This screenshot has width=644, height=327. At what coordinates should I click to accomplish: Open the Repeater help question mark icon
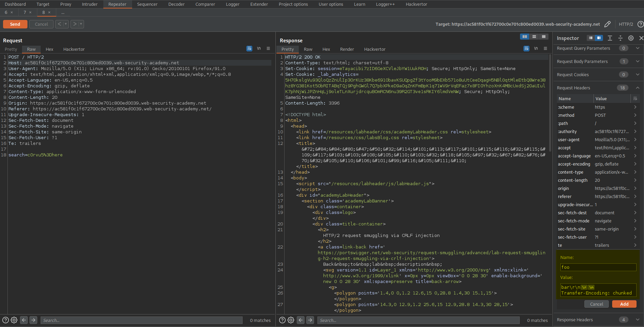pyautogui.click(x=640, y=24)
